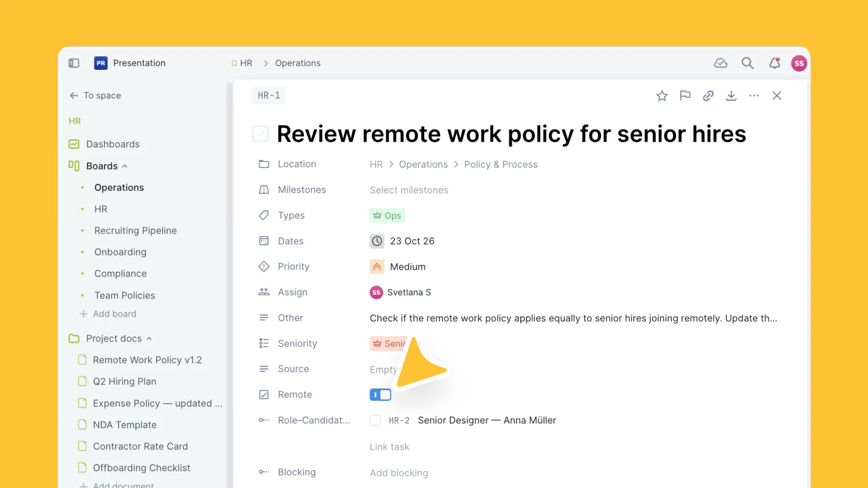
Task: Download the task with arrow icon
Action: [731, 96]
